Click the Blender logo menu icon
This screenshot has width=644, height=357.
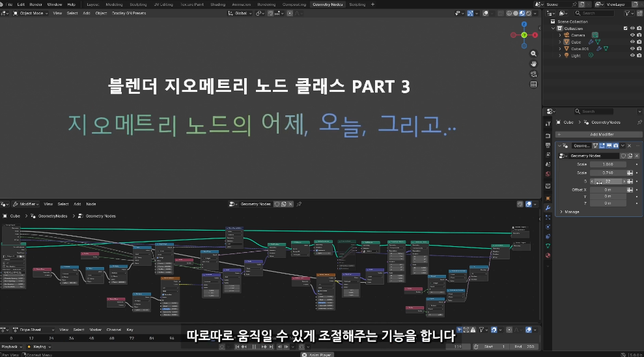[x=3, y=4]
